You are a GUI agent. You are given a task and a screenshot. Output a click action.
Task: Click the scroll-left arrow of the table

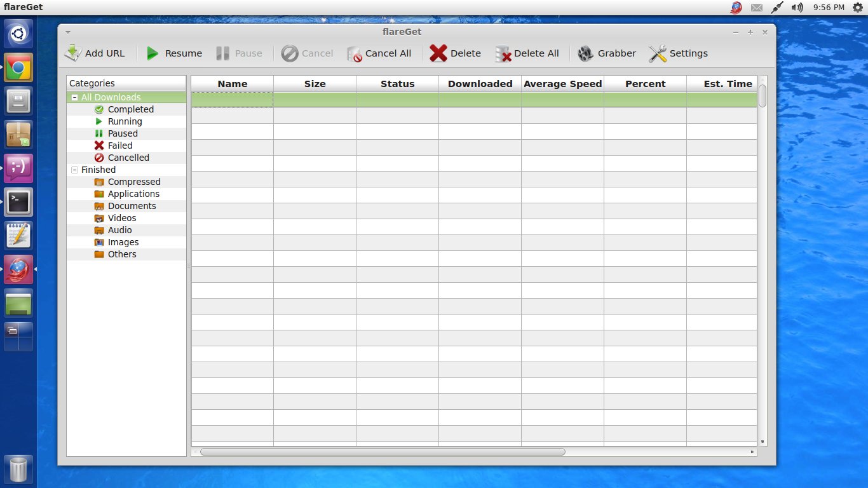[x=195, y=452]
